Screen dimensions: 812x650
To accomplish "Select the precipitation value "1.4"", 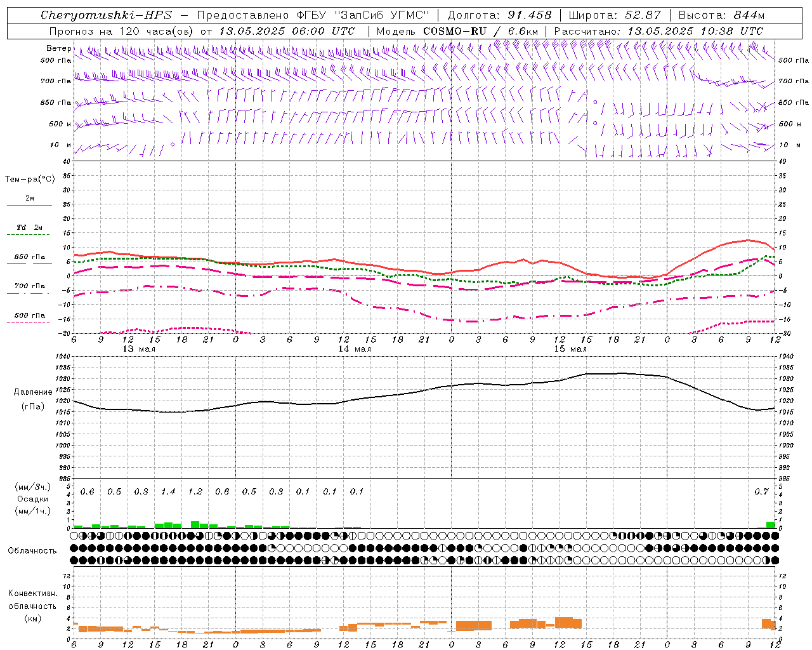I will click(x=168, y=492).
